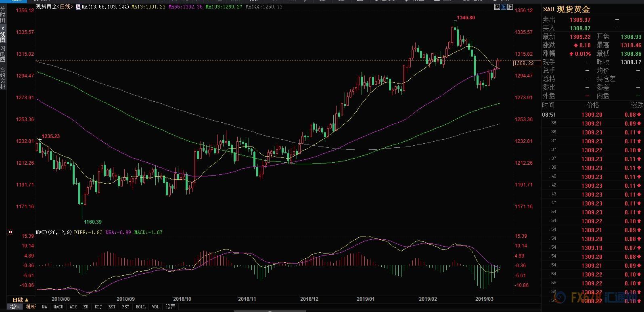Screen dimensions: 644x312
Task: Click the red circular icon beside MACD
Action: point(10,232)
